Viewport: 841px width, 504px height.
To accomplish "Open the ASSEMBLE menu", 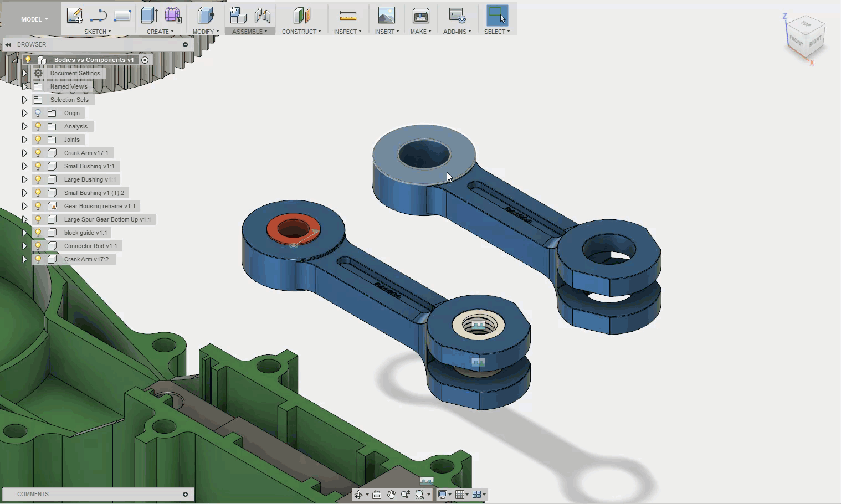I will (x=249, y=32).
